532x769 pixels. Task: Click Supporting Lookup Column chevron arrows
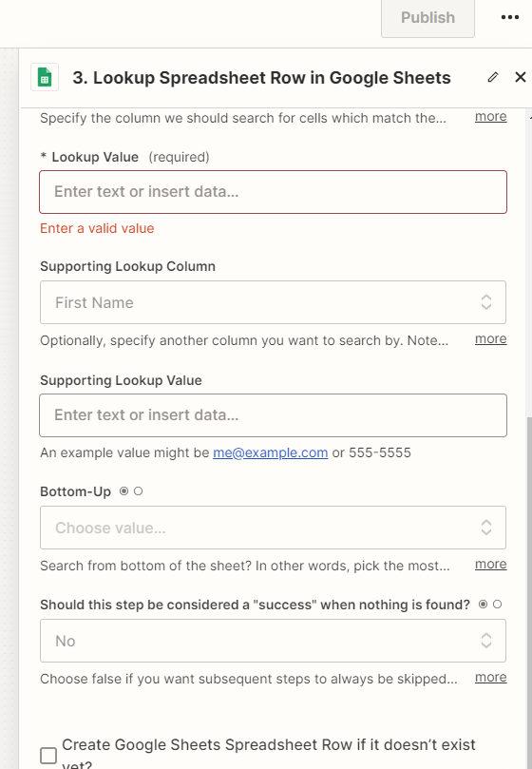point(485,302)
